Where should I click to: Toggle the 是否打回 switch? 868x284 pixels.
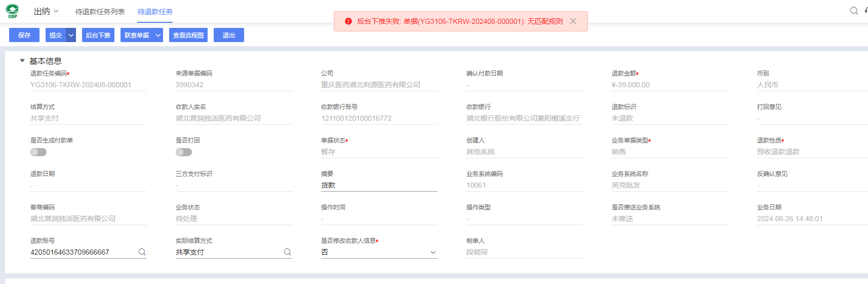click(x=184, y=152)
